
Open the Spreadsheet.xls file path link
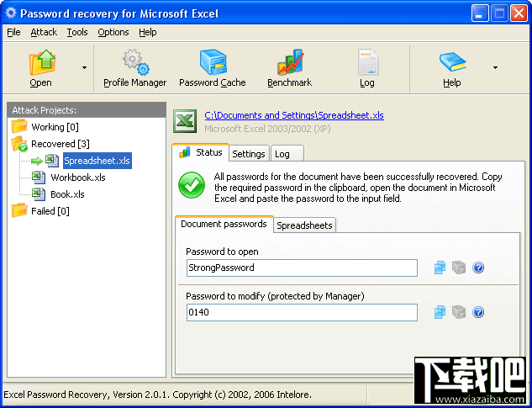(294, 115)
